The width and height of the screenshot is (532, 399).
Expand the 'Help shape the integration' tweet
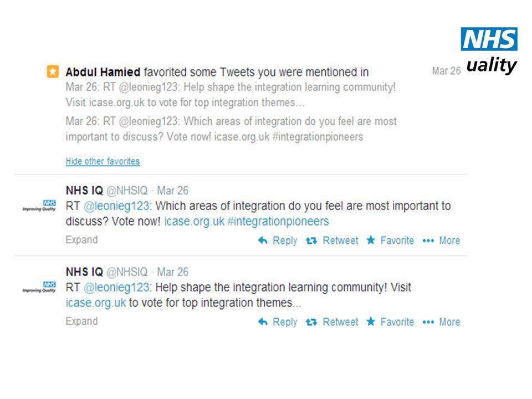click(82, 321)
